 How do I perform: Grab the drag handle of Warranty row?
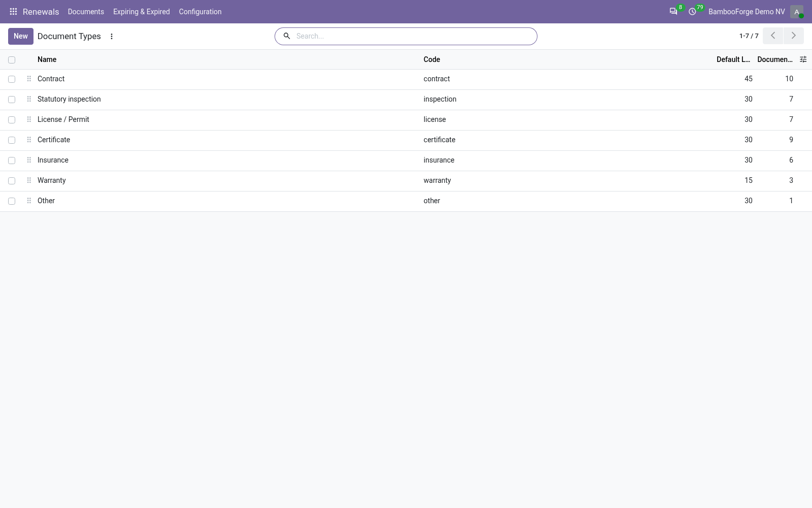(29, 180)
